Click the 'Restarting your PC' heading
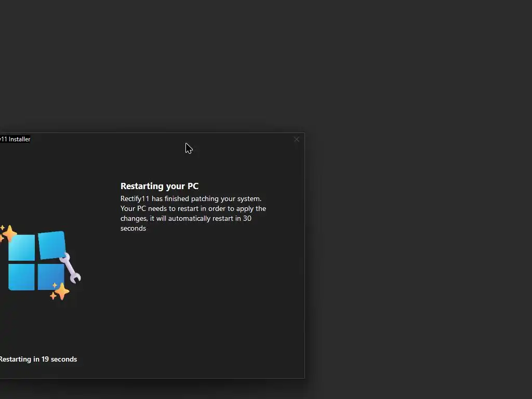The height and width of the screenshot is (399, 532). (159, 186)
